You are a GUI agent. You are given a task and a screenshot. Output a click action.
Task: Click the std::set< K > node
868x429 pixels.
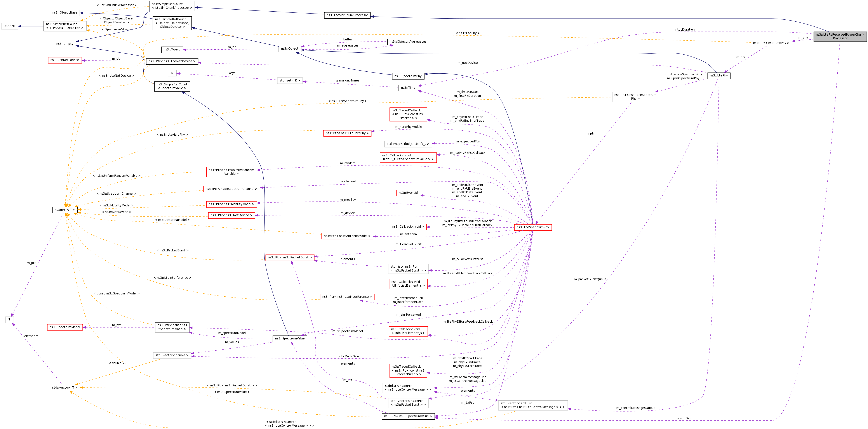pyautogui.click(x=290, y=80)
